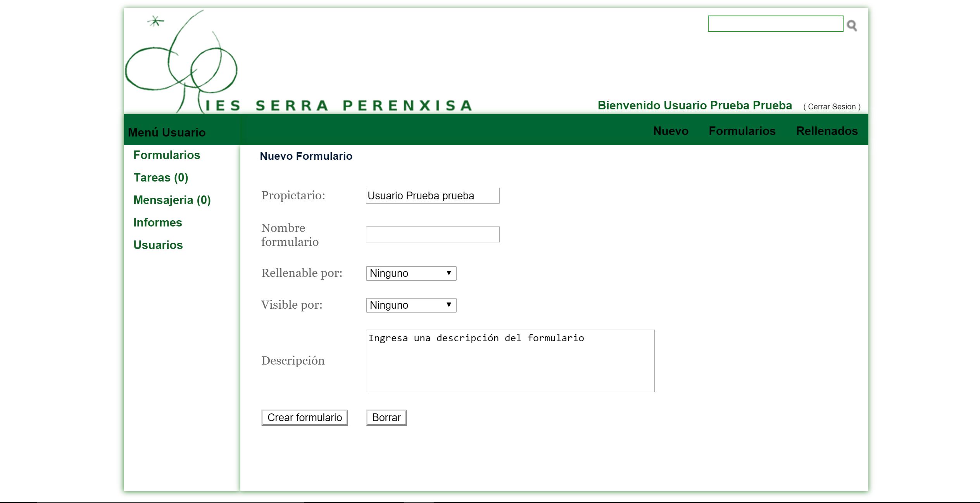
Task: Open Formularios in the sidebar menu
Action: [x=167, y=155]
